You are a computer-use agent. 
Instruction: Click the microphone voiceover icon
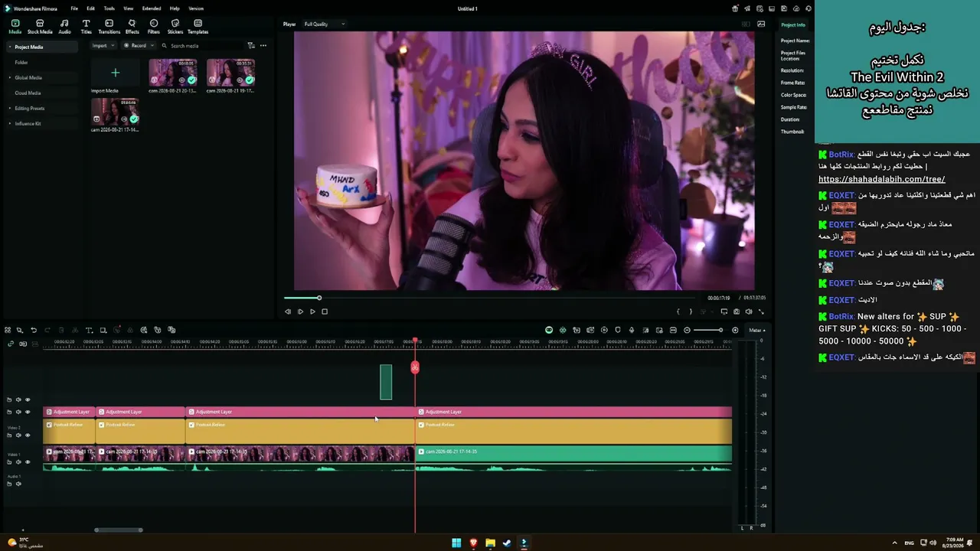(x=632, y=330)
